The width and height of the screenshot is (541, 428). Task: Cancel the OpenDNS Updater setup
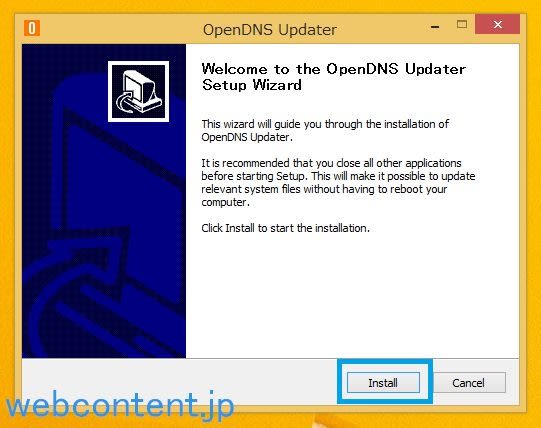tap(469, 382)
